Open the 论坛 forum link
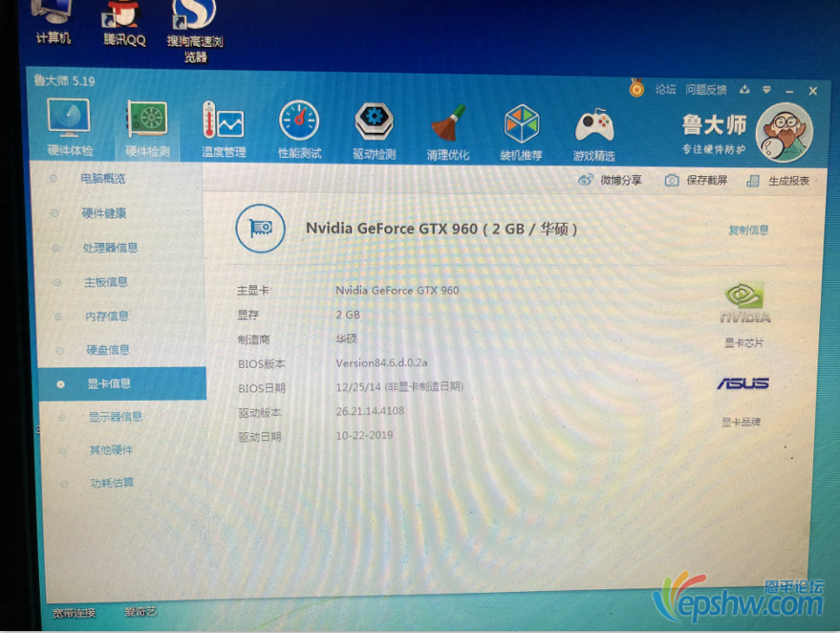 click(x=665, y=90)
